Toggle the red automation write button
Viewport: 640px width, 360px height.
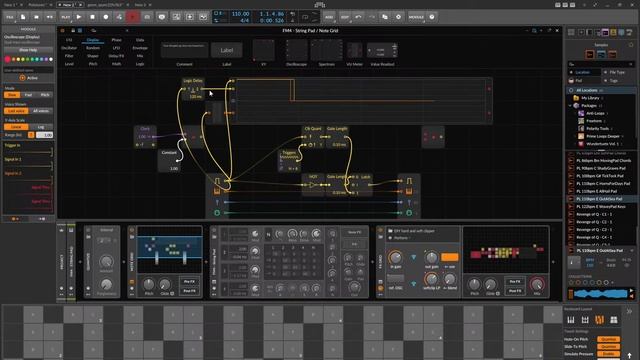pyautogui.click(x=133, y=17)
